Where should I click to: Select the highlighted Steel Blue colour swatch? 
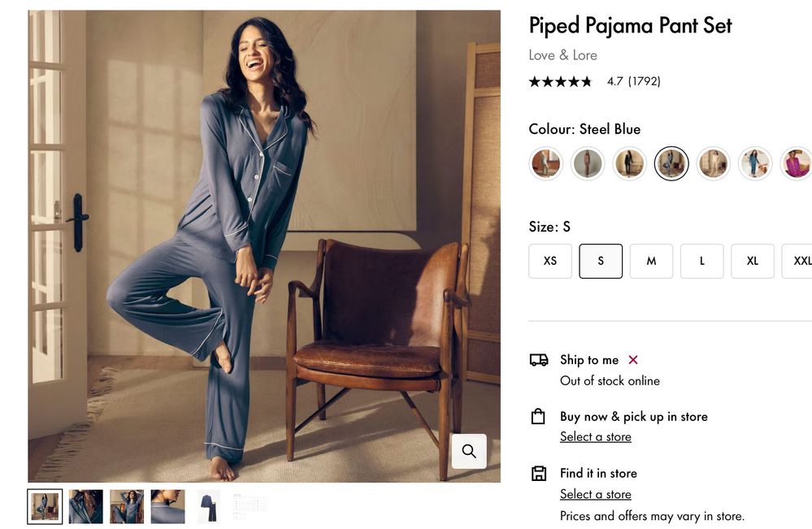(671, 163)
